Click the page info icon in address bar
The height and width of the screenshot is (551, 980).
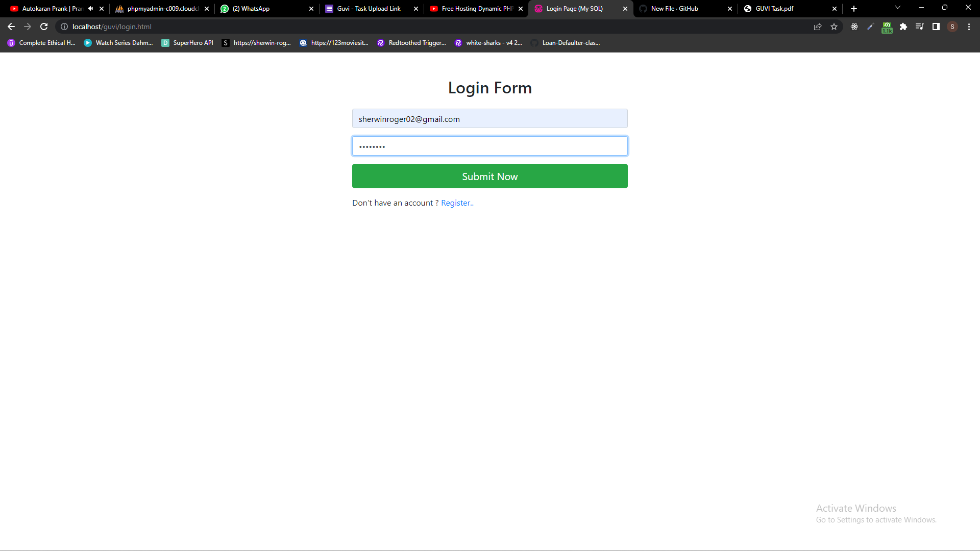64,27
